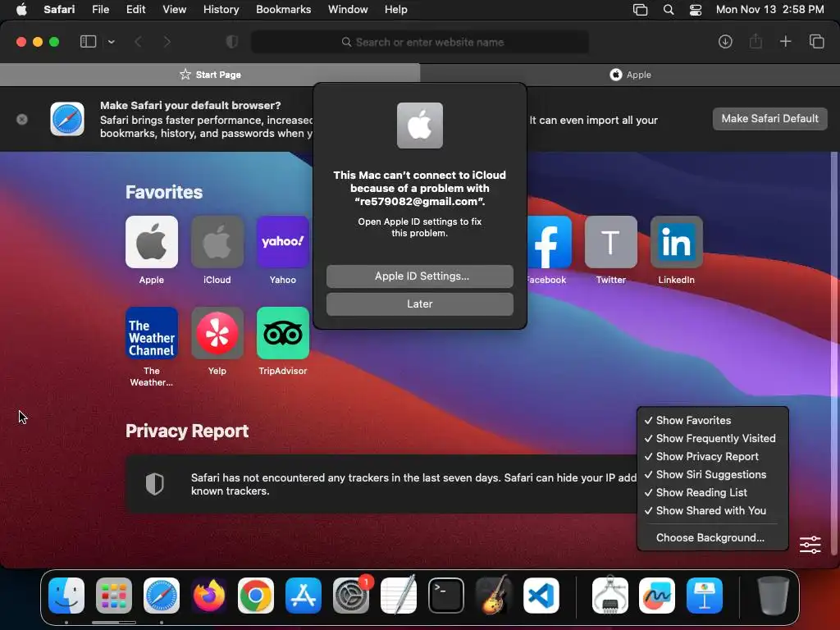This screenshot has height=630, width=840.
Task: Uncheck Show Favorites option
Action: (713, 421)
